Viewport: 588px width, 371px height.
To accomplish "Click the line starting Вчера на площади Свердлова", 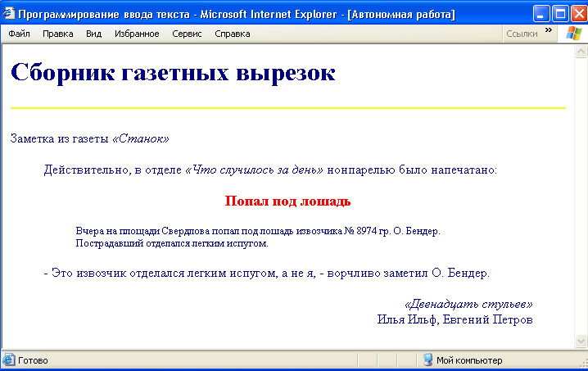I will point(258,231).
